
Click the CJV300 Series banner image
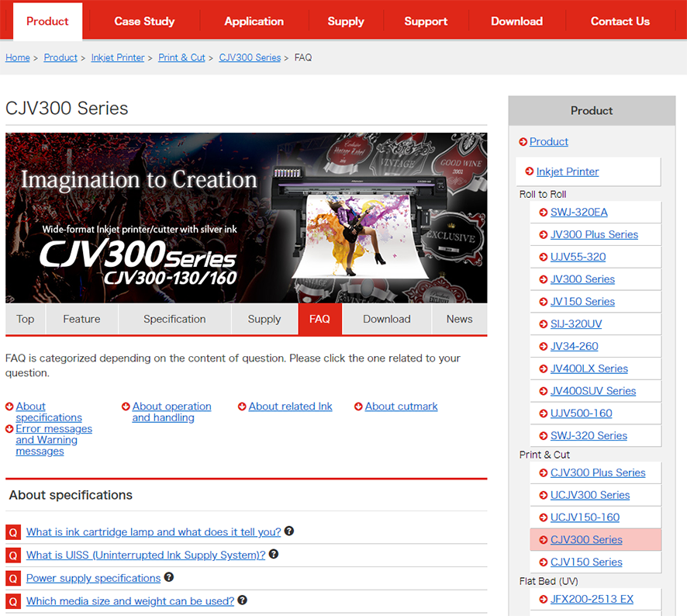click(246, 217)
